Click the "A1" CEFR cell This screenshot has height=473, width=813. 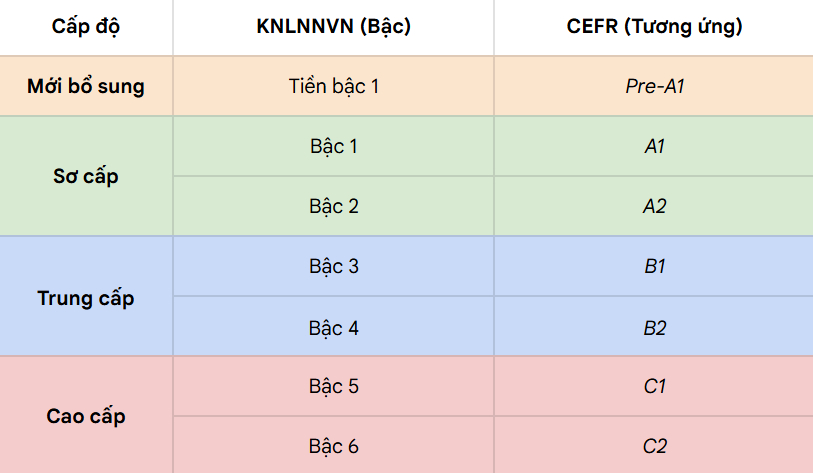click(654, 147)
